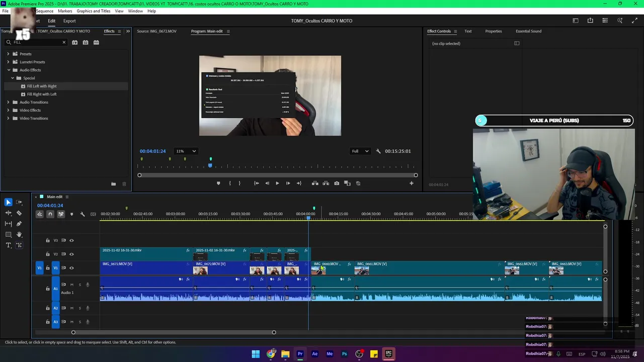Open the timeline display settings wrench
This screenshot has width=644, height=362.
tap(83, 214)
